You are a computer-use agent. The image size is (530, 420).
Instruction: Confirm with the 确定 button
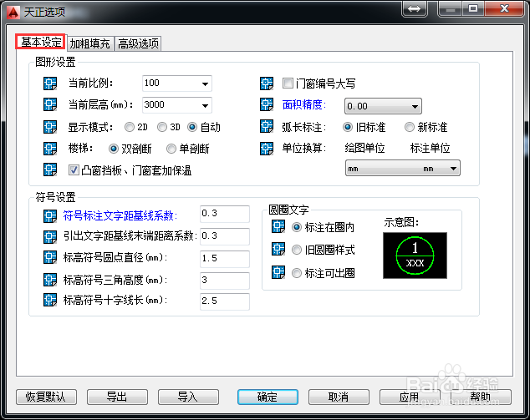[268, 397]
